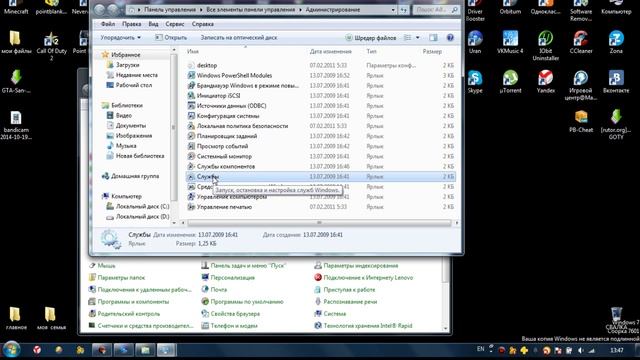The width and height of the screenshot is (640, 360).
Task: Click the Windows Start button
Action: 11,350
